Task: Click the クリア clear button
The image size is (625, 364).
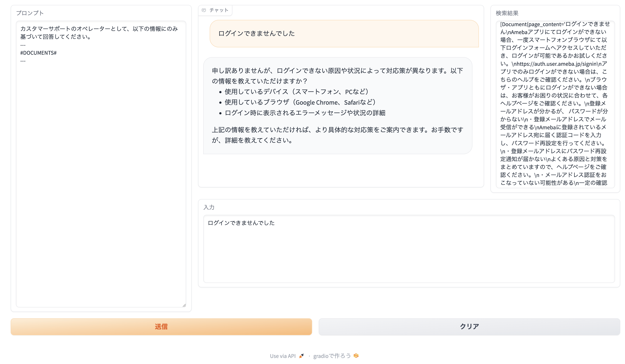Action: [469, 327]
